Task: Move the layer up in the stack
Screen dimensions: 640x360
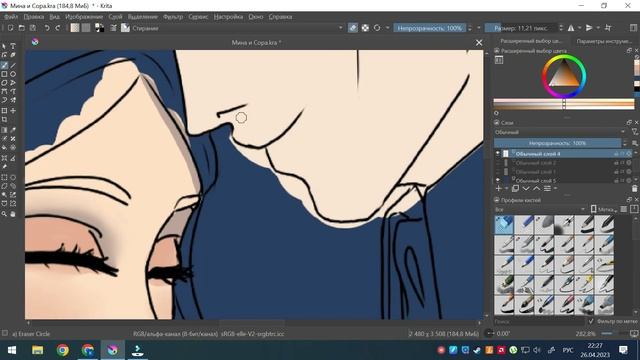Action: (536, 188)
